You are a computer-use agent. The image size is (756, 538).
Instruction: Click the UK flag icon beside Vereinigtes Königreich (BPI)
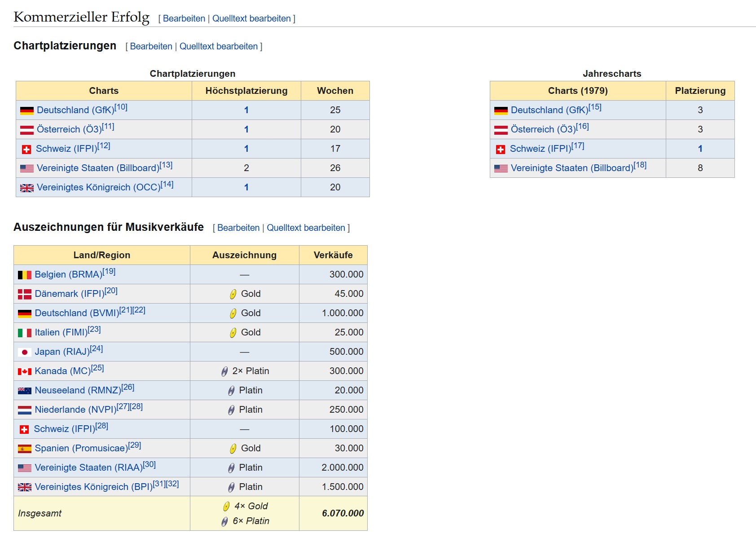tap(25, 487)
